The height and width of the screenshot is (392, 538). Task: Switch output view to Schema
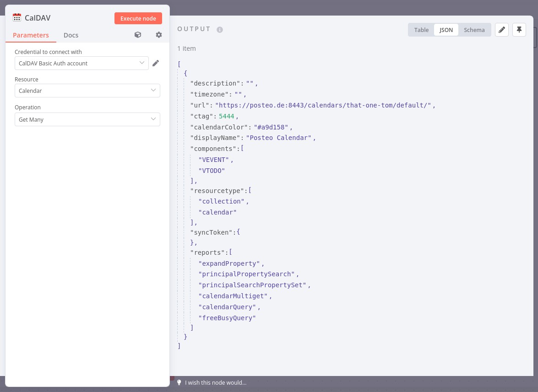[474, 30]
